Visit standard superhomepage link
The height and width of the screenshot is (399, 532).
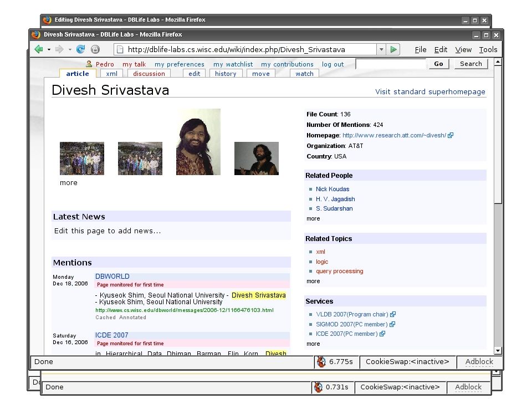(430, 91)
